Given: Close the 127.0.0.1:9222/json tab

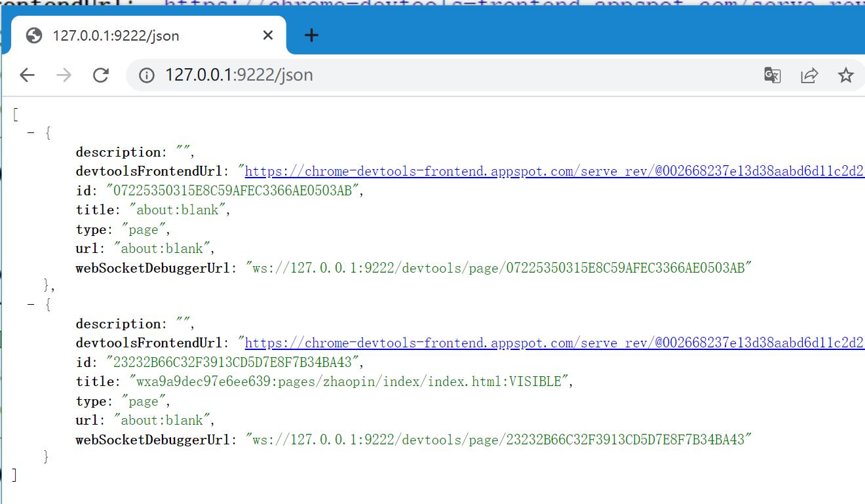Looking at the screenshot, I should point(267,35).
